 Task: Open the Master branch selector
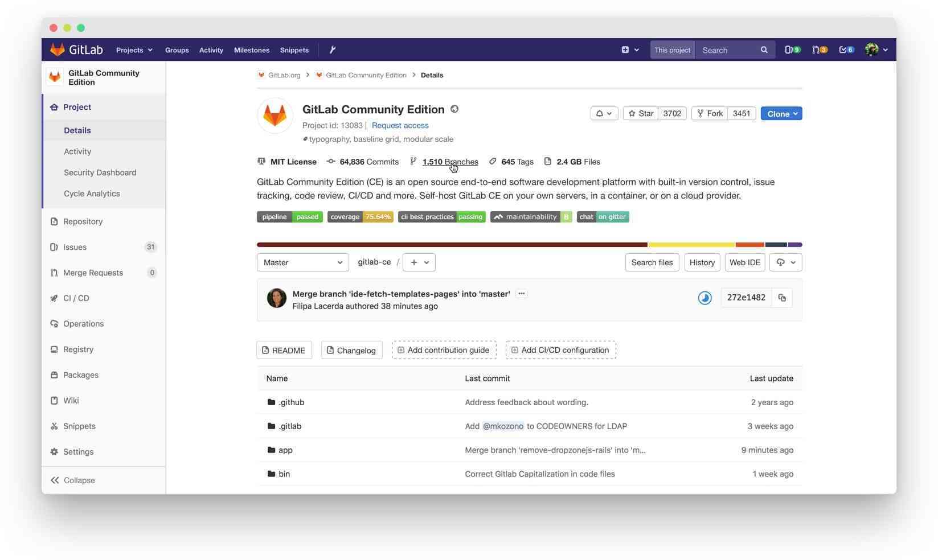(302, 262)
